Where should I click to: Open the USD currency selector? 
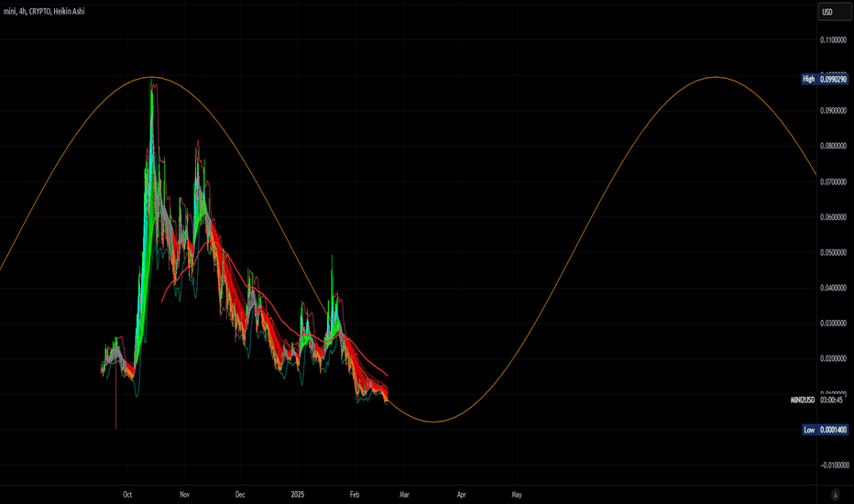[x=834, y=12]
